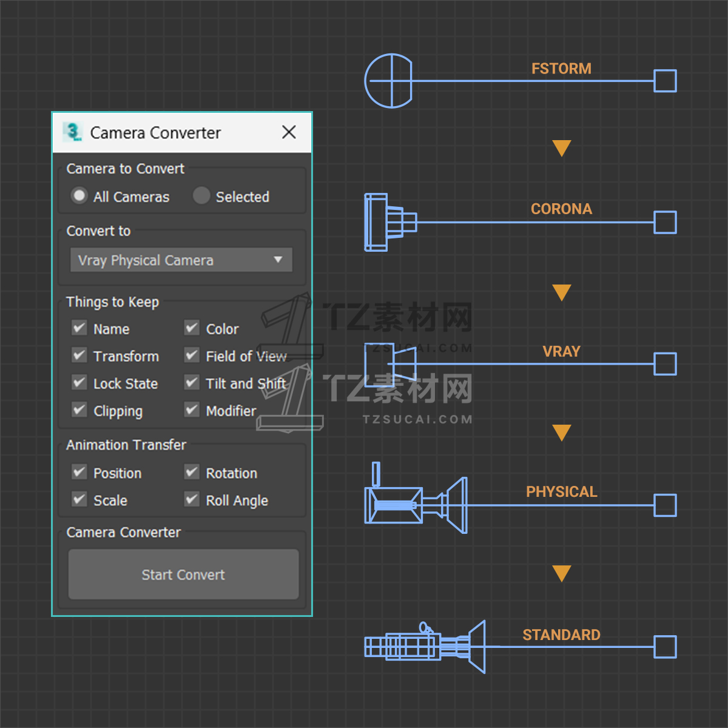This screenshot has width=728, height=728.
Task: Click the Corona camera target square
Action: (665, 222)
